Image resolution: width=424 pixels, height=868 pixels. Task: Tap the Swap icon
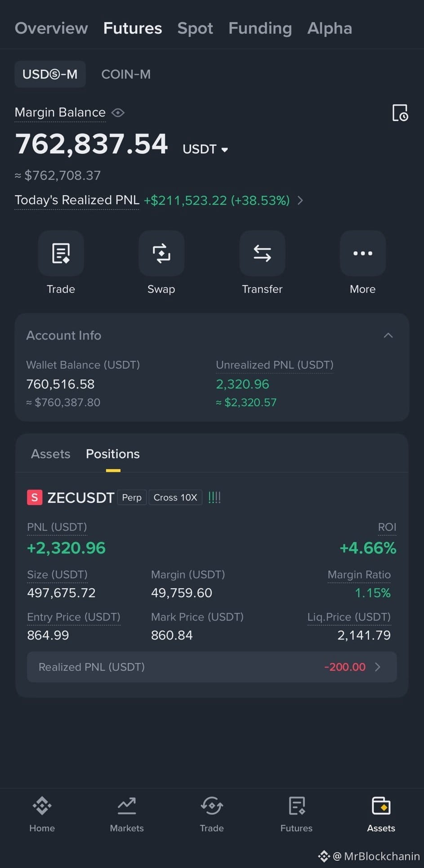point(161,253)
